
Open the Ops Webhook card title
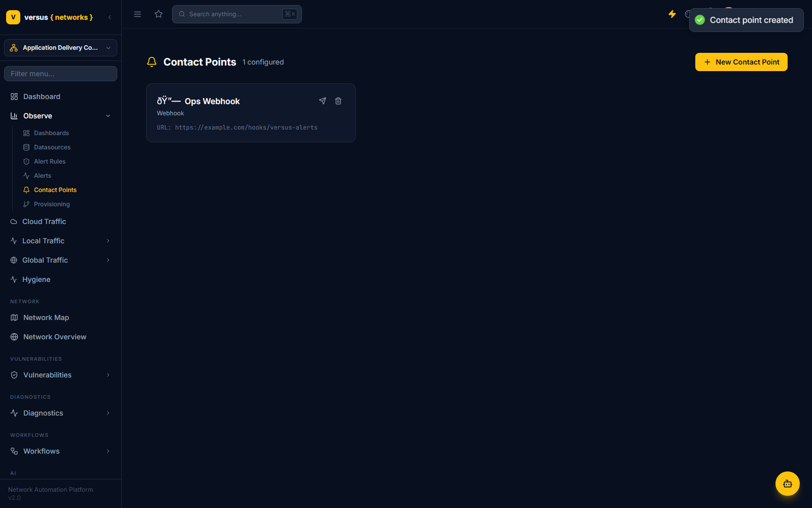[212, 101]
